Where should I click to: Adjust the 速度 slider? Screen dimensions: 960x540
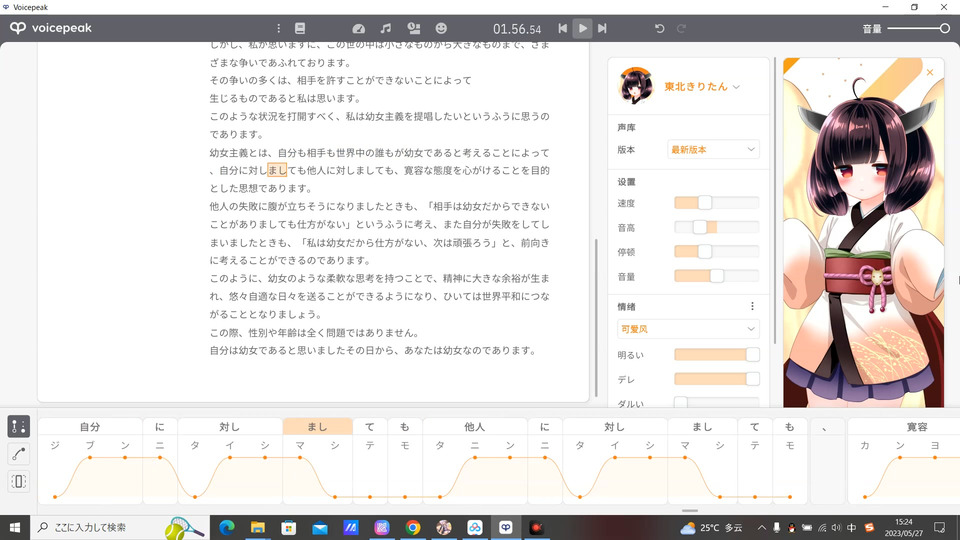[x=716, y=203]
